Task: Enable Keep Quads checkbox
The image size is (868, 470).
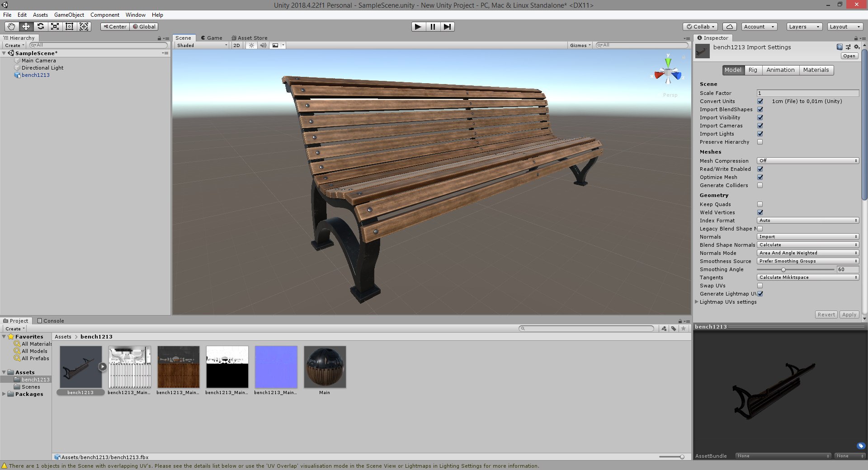Action: point(760,204)
